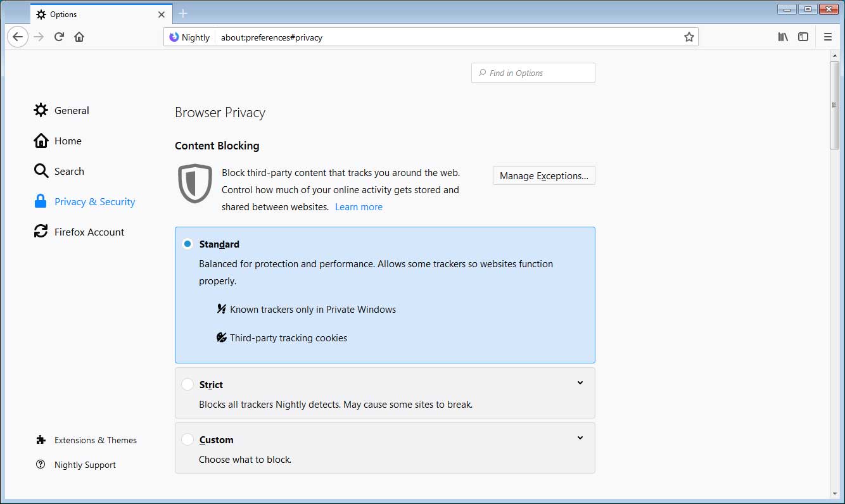Click the question mark Nightly Support icon
Screen dimensions: 845x504
tap(41, 465)
